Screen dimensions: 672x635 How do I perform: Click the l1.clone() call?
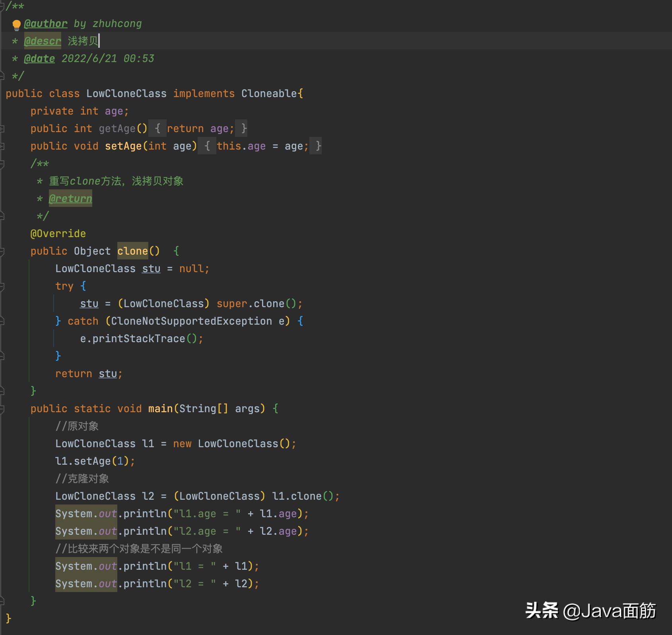tap(303, 496)
